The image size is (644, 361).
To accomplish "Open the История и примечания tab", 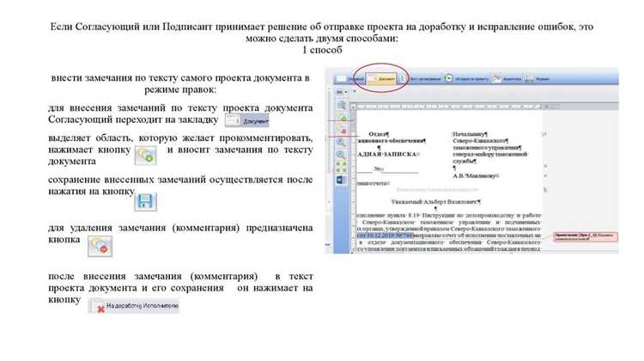I will (466, 78).
